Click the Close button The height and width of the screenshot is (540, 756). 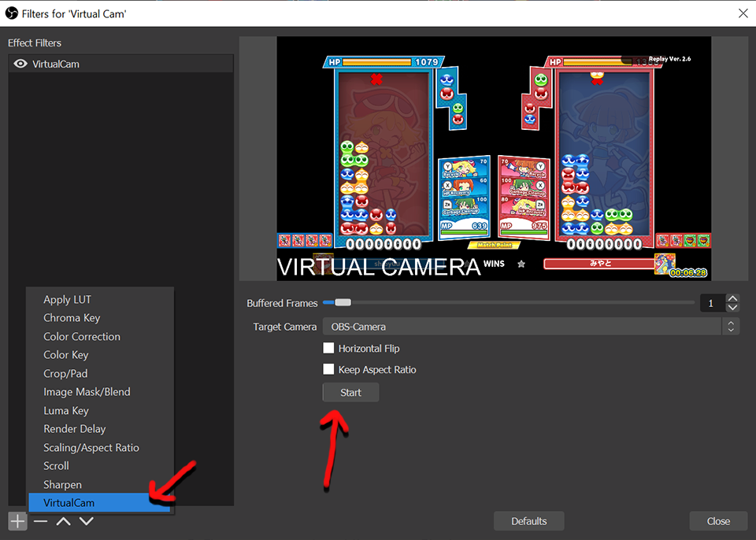tap(718, 521)
